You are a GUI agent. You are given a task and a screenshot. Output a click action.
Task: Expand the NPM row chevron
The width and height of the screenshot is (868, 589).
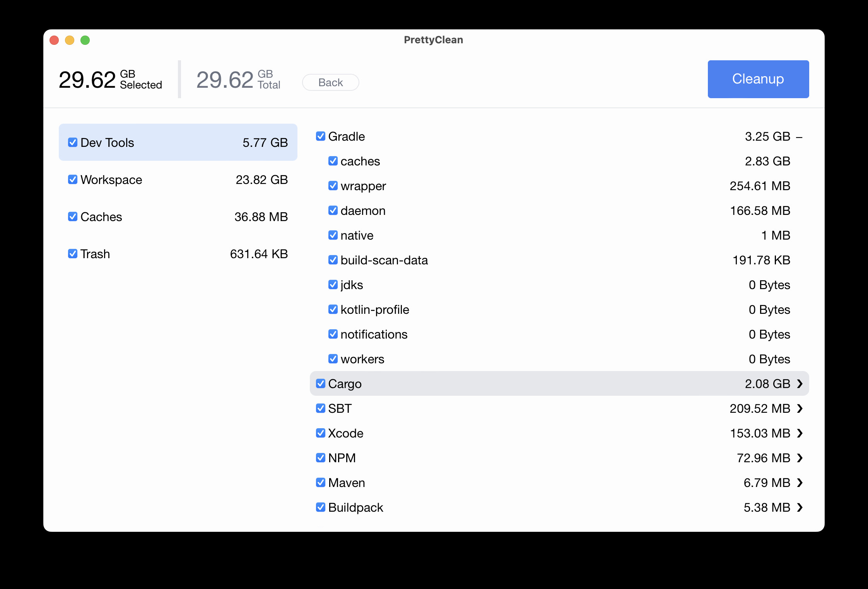800,458
